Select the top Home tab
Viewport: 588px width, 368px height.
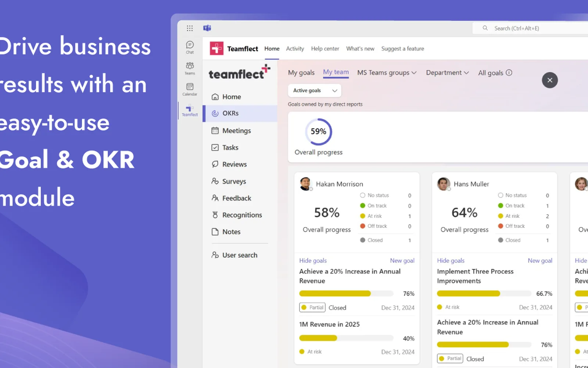272,49
